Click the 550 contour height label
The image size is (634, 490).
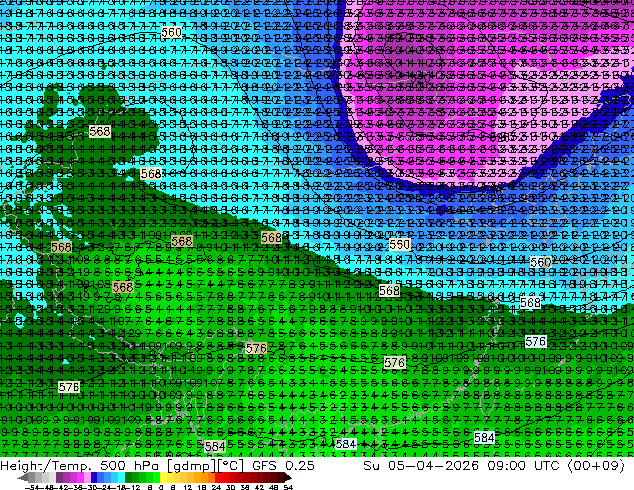(399, 244)
